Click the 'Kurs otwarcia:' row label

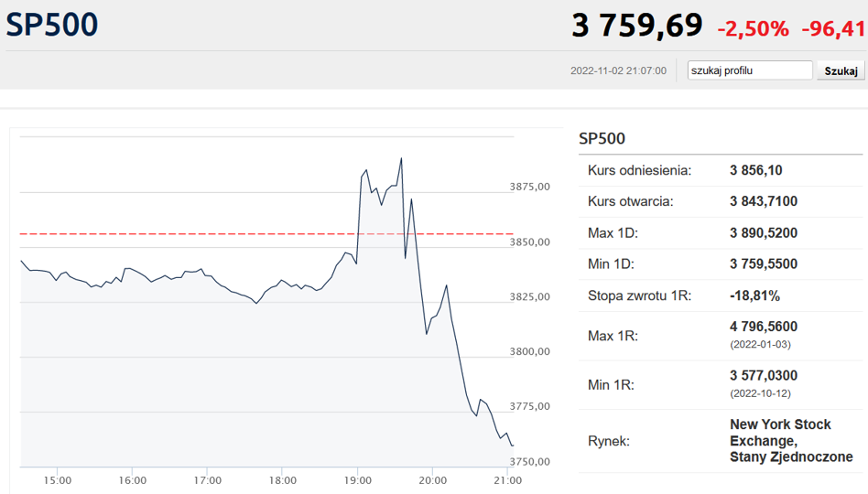pos(631,201)
